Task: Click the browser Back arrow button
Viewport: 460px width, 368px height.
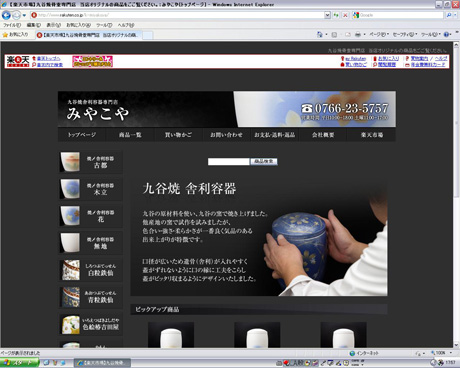Action: click(x=6, y=15)
